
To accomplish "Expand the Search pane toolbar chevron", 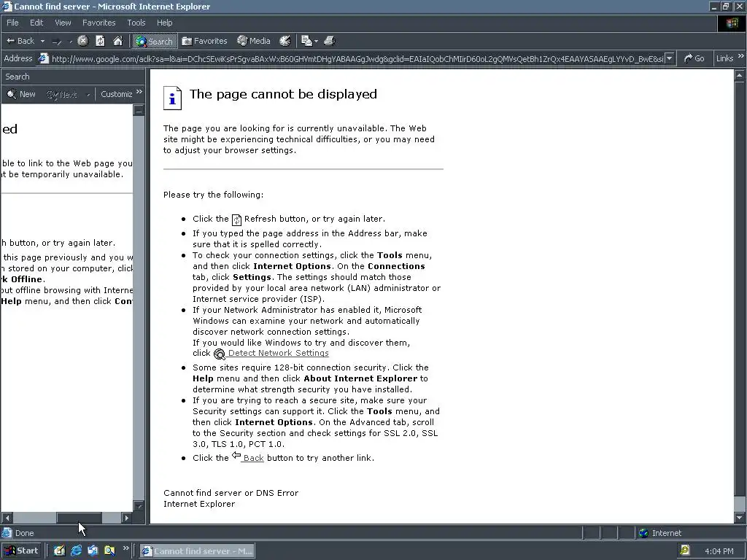I will pyautogui.click(x=139, y=92).
